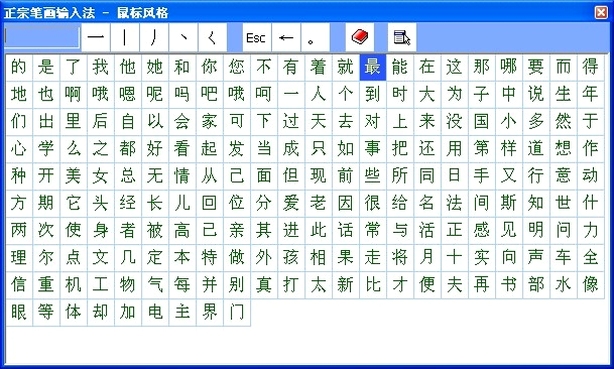Choose the character 力
This screenshot has width=614, height=369.
click(x=590, y=230)
